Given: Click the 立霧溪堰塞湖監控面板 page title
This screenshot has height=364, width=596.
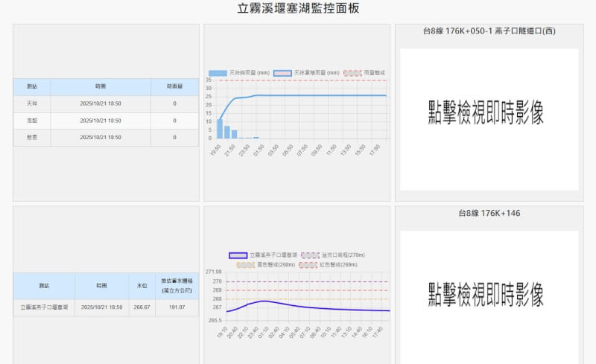Looking at the screenshot, I should (298, 9).
